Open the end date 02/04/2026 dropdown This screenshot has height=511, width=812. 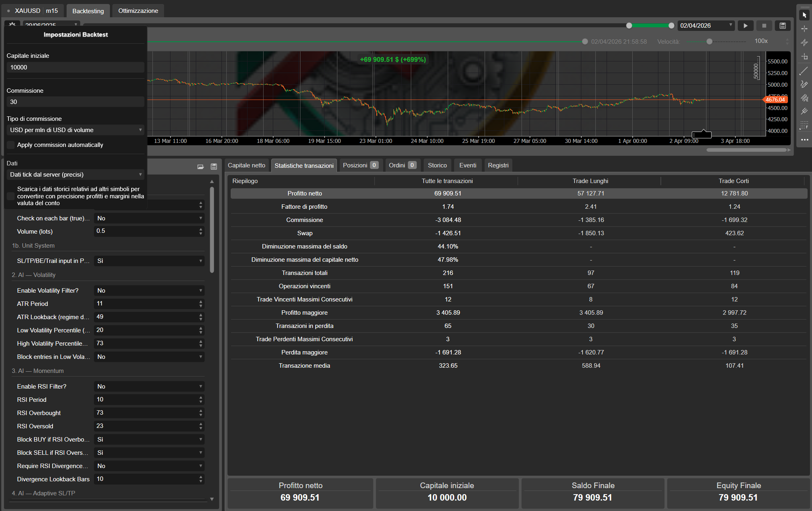pyautogui.click(x=731, y=25)
